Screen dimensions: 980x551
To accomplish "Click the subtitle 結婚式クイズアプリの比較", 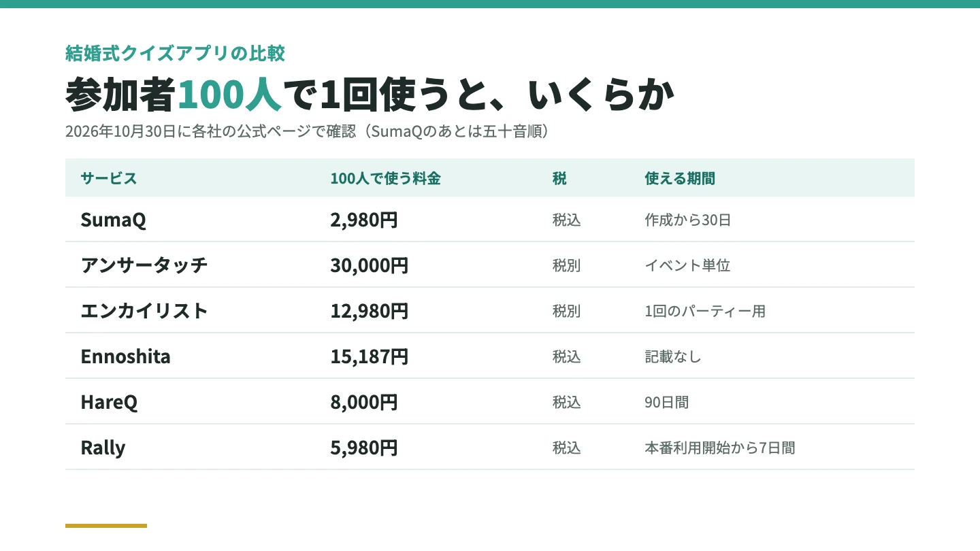I will 175,53.
